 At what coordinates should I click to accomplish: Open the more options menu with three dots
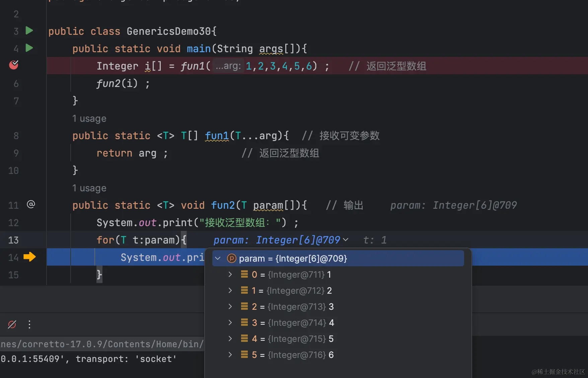[x=29, y=324]
